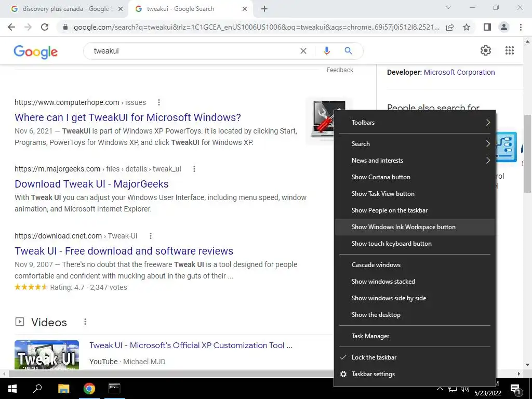Viewport: 532px width, 399px height.
Task: Open a new tab with the plus icon
Action: tap(264, 9)
